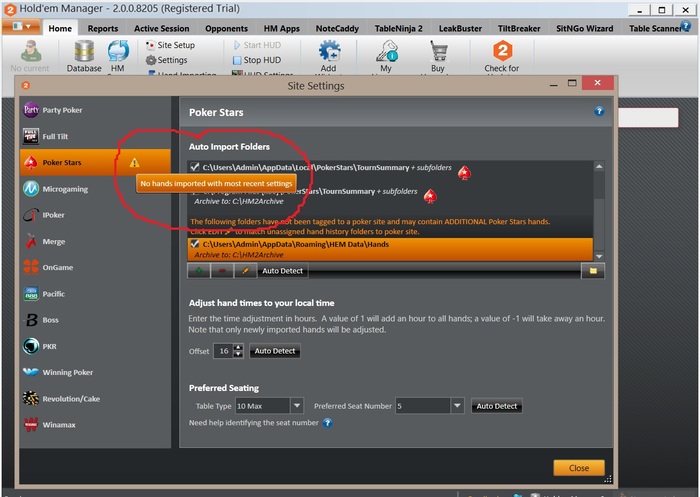Switch to Active Session tab
Screen dimensions: 700x497
pos(162,28)
